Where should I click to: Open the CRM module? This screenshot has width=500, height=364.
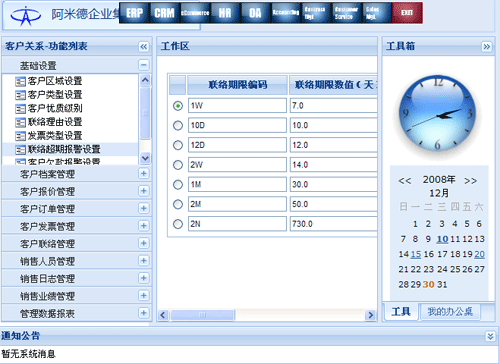coord(165,13)
